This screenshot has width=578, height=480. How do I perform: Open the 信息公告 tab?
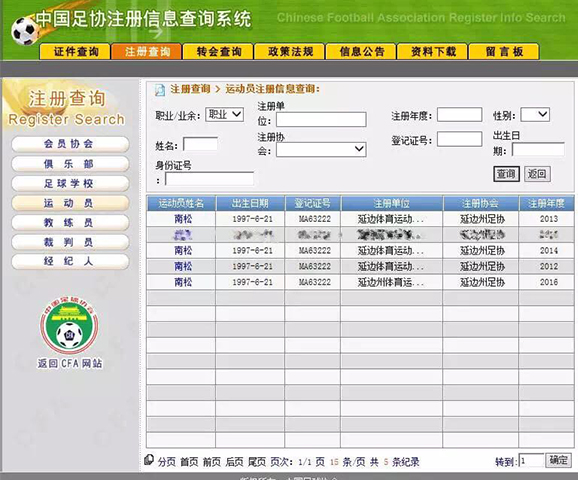(x=361, y=52)
